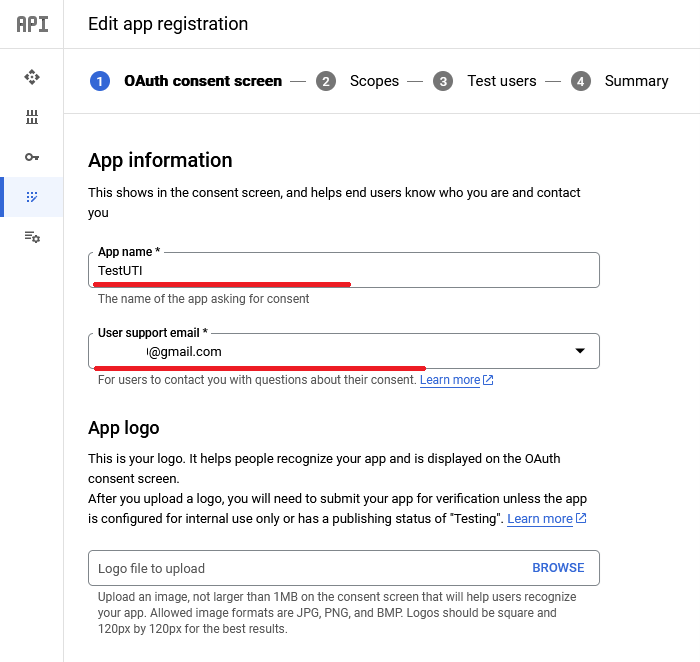
Task: Open Credentials key icon
Action: click(32, 157)
